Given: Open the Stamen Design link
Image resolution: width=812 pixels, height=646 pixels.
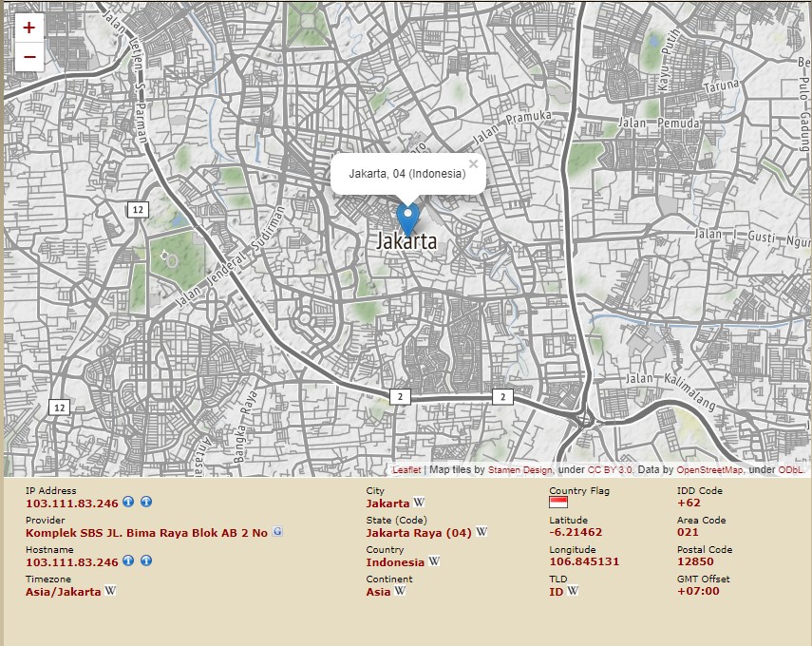Looking at the screenshot, I should 519,470.
